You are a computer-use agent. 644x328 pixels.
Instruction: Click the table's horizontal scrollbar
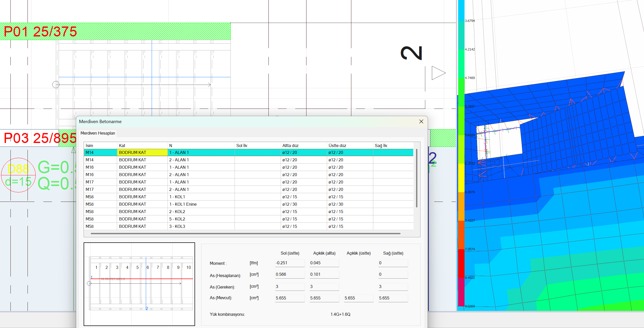click(245, 233)
